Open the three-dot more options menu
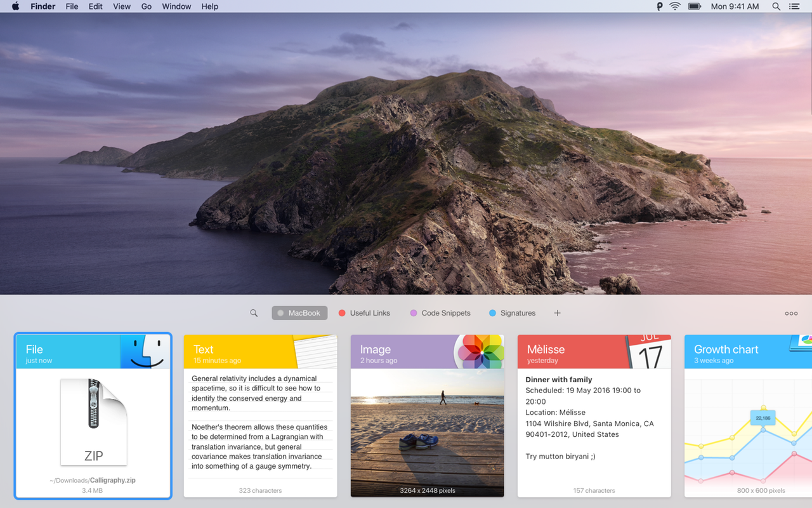The width and height of the screenshot is (812, 508). pyautogui.click(x=791, y=313)
